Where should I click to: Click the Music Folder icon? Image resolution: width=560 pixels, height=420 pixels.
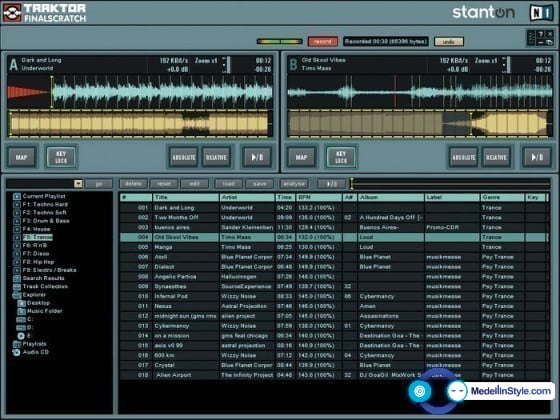tap(21, 311)
